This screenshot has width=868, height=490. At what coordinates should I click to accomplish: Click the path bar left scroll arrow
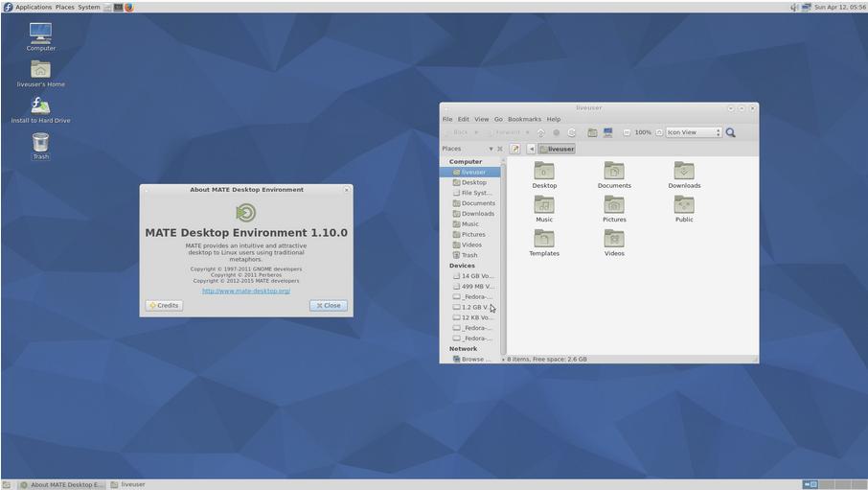tap(532, 149)
